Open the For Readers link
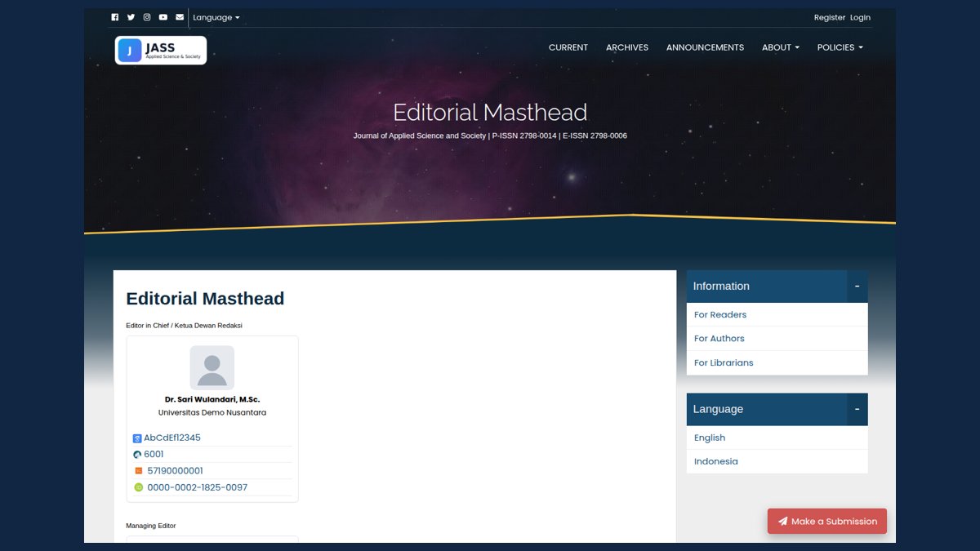 pos(720,314)
